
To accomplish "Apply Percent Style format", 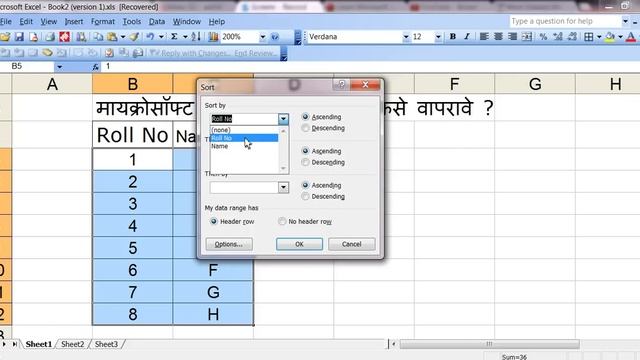I will coord(543,37).
